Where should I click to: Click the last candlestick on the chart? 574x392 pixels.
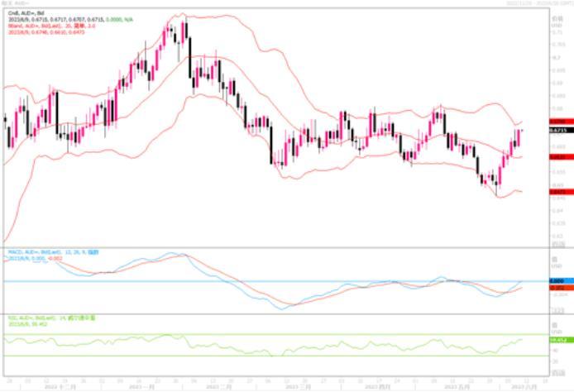tap(521, 136)
